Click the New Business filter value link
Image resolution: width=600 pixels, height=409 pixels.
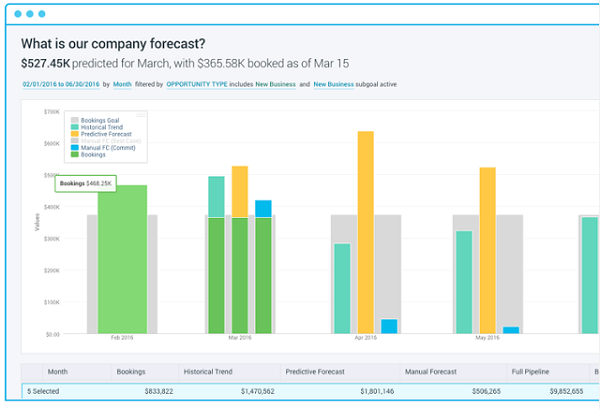pyautogui.click(x=276, y=85)
